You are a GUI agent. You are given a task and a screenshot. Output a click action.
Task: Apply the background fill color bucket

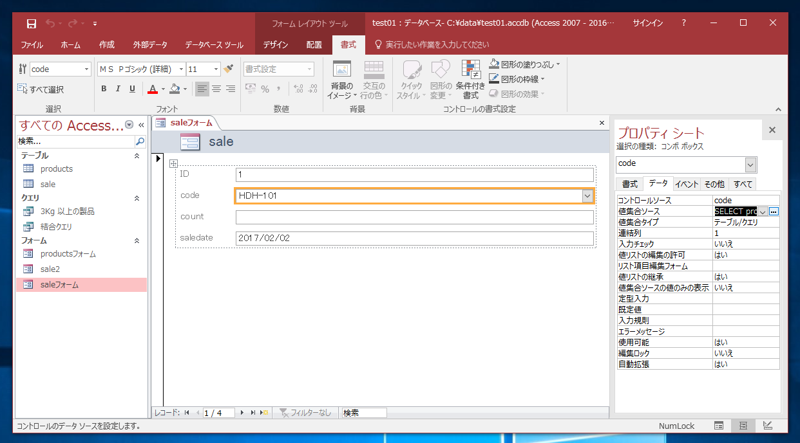point(175,89)
